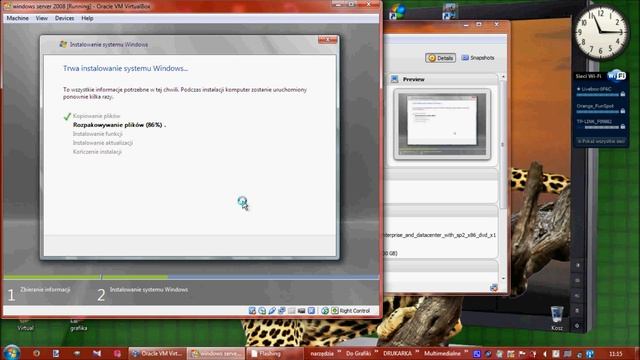Open the Do Grafiki taskbar toolbar
The image size is (640, 360).
point(358,353)
